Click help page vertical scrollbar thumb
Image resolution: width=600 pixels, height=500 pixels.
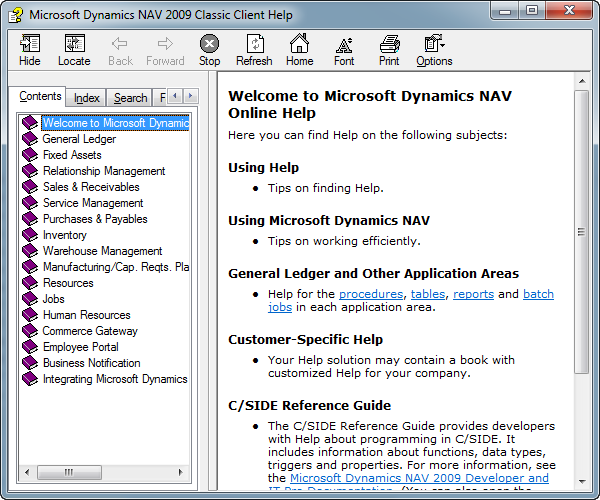[x=581, y=232]
